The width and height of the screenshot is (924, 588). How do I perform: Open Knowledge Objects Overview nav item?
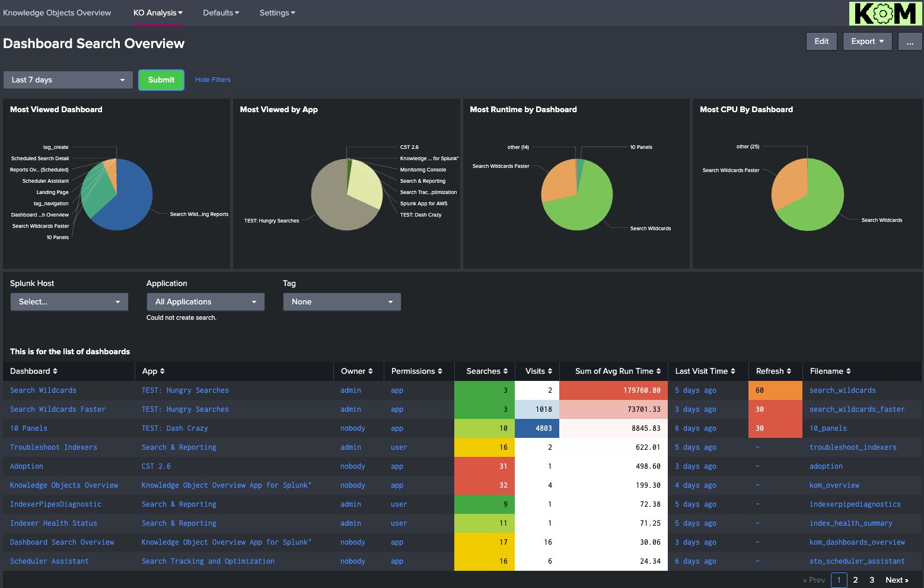57,12
